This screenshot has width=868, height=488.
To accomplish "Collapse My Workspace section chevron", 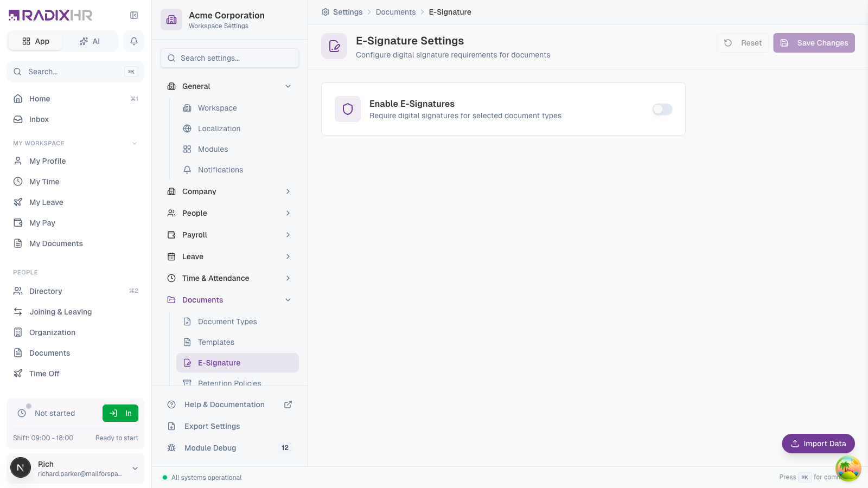I will [135, 143].
